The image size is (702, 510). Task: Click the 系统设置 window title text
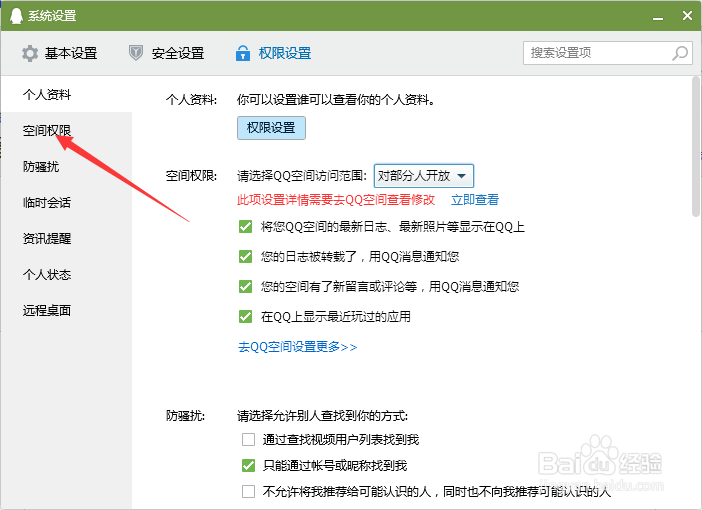tap(52, 16)
